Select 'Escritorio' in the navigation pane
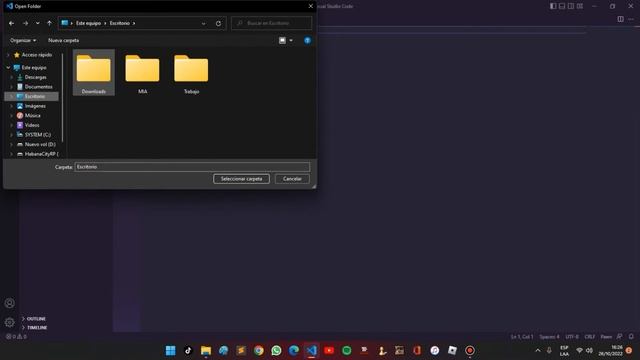This screenshot has width=640, height=360. [x=35, y=96]
